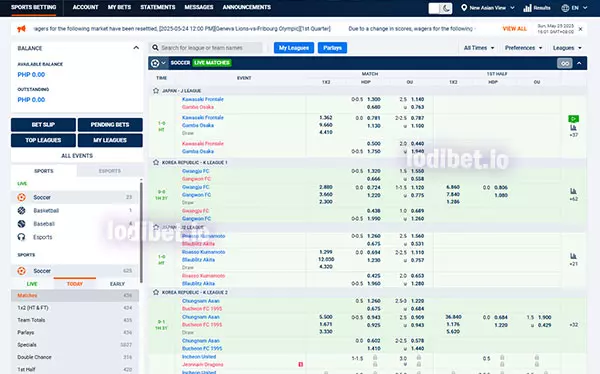
Task: Favorite the Japan - J League star
Action: pyautogui.click(x=156, y=91)
